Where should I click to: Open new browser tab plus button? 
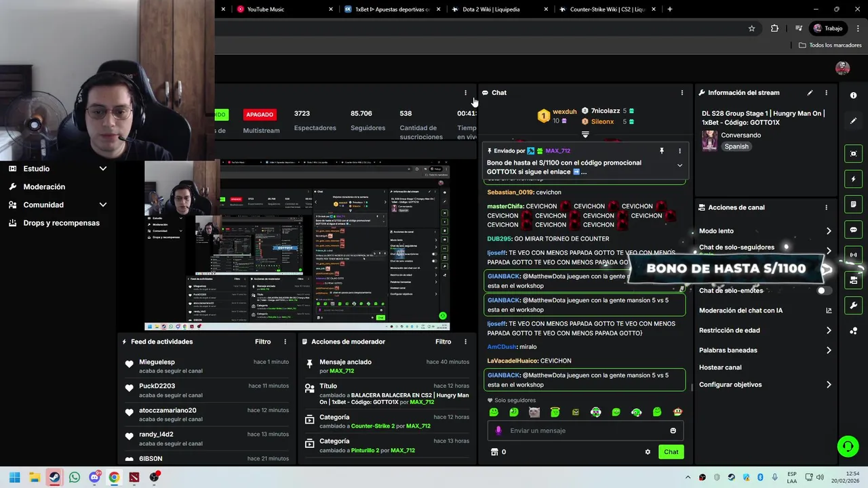[x=670, y=9]
